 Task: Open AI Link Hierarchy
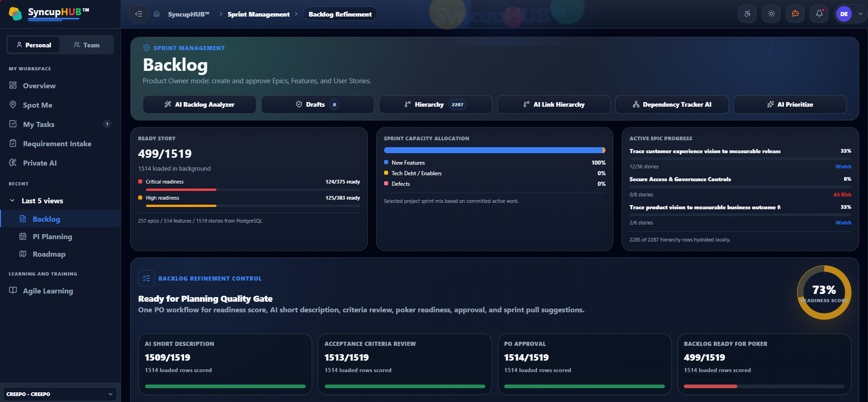pyautogui.click(x=554, y=104)
